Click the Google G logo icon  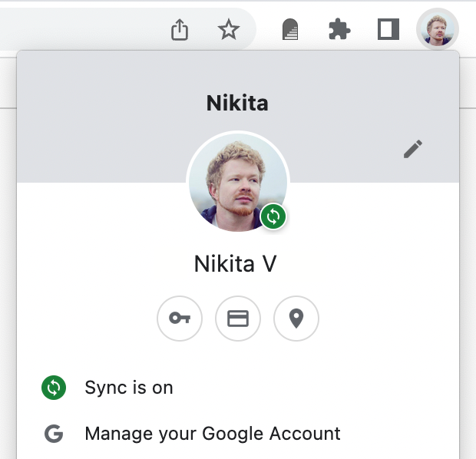(x=54, y=434)
